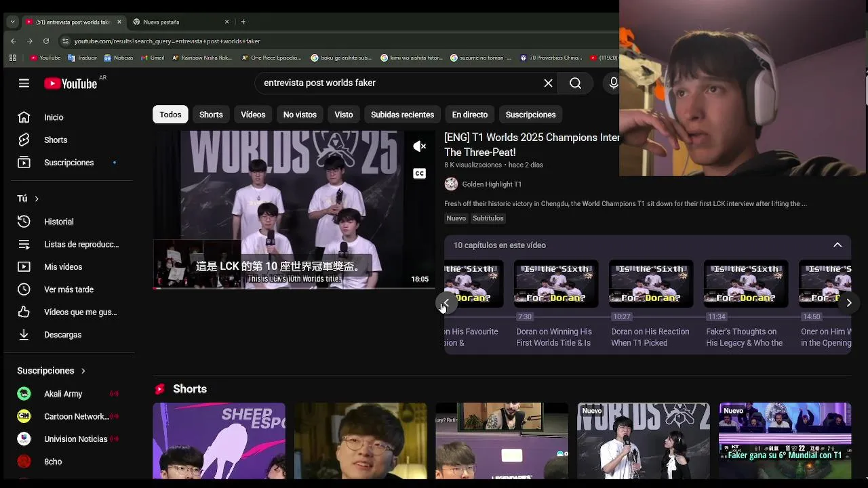Open the bookmarks apps grid icon
Viewport: 868px width, 488px height.
(x=12, y=58)
